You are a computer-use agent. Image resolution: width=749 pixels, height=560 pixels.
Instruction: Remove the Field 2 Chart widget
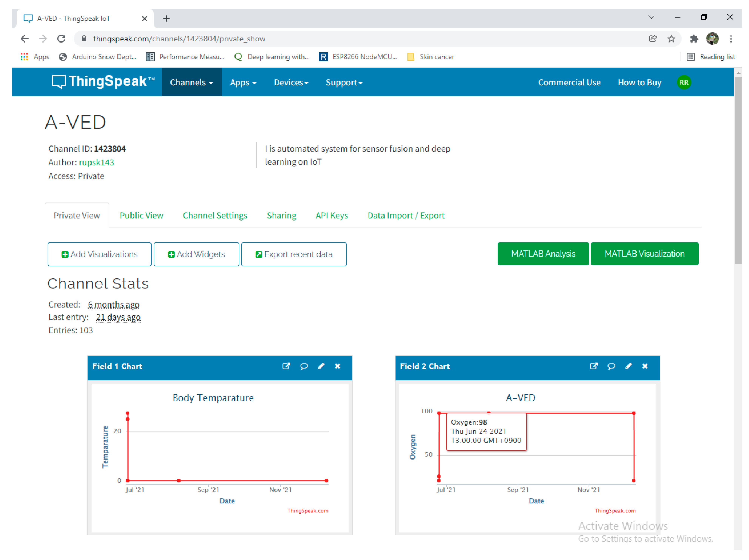click(x=645, y=366)
